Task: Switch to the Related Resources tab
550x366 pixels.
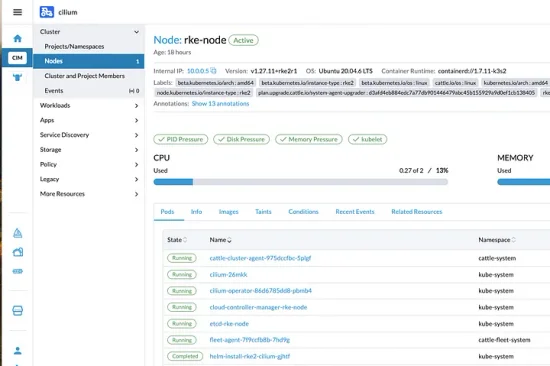Action: click(x=417, y=212)
